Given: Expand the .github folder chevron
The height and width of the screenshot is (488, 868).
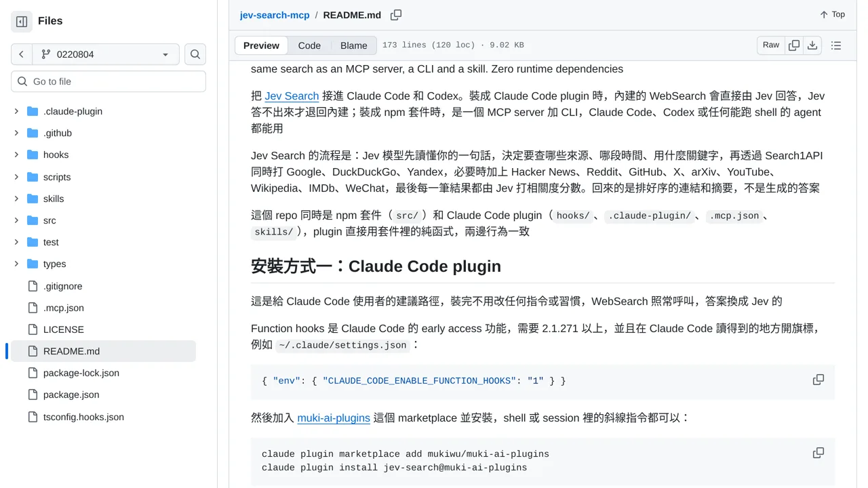Looking at the screenshot, I should coord(16,133).
